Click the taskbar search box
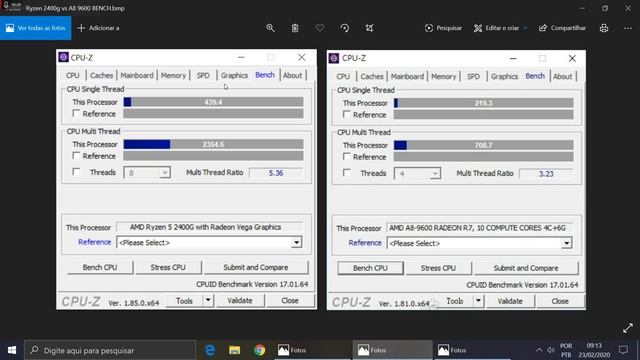Viewport: 640px width, 360px height. [x=110, y=350]
